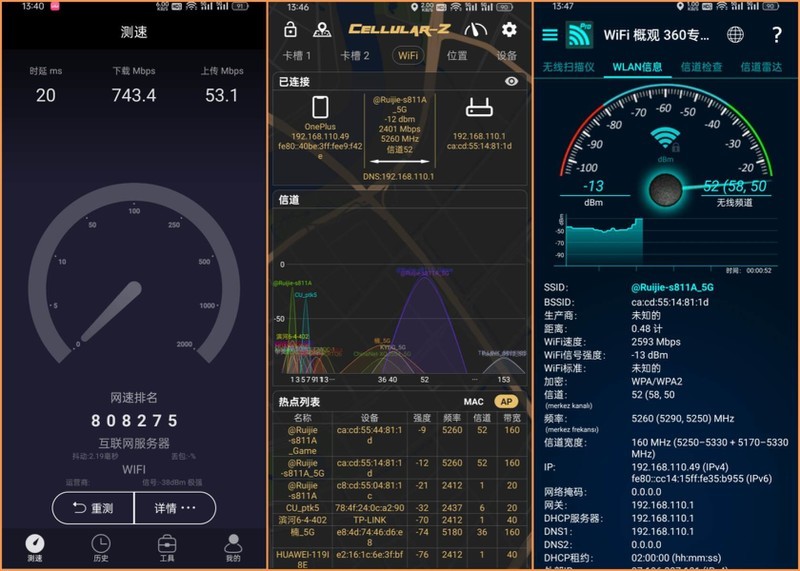Tap the router icon in connected panel

click(479, 107)
